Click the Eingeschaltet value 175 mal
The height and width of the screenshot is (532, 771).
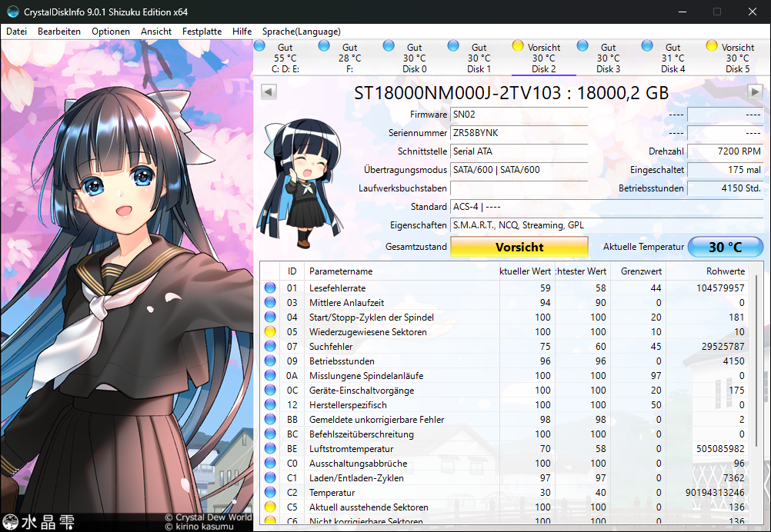pos(726,170)
